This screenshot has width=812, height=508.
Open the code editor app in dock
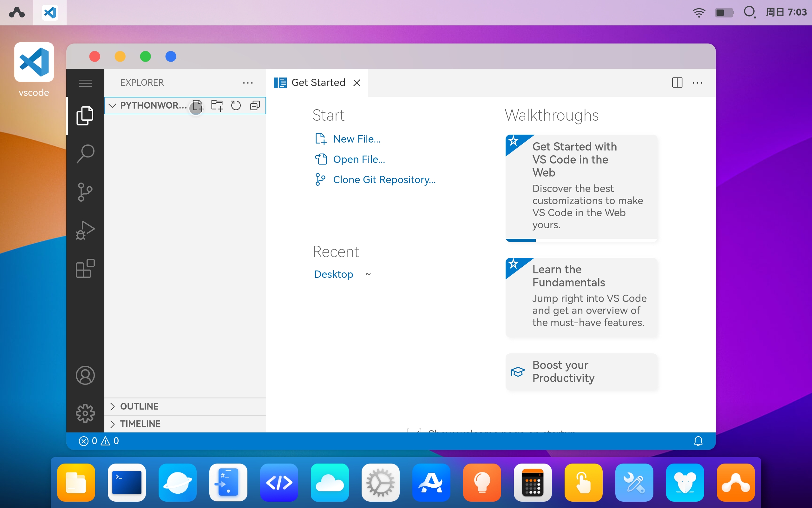pyautogui.click(x=279, y=483)
